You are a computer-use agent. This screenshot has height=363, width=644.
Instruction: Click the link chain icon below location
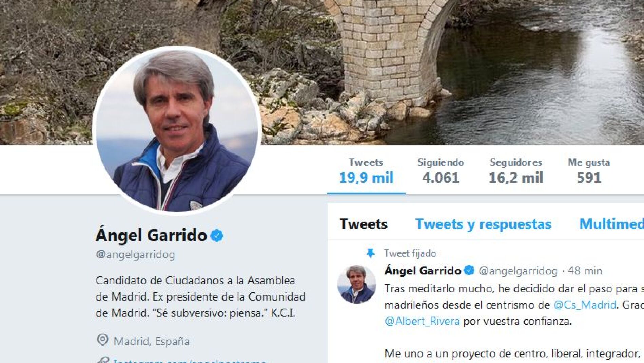(x=102, y=360)
